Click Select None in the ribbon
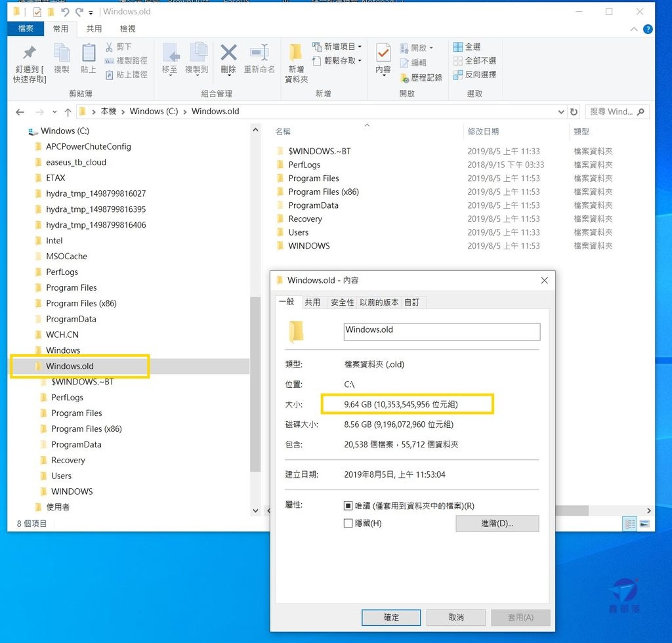Image resolution: width=672 pixels, height=643 pixels. click(475, 61)
